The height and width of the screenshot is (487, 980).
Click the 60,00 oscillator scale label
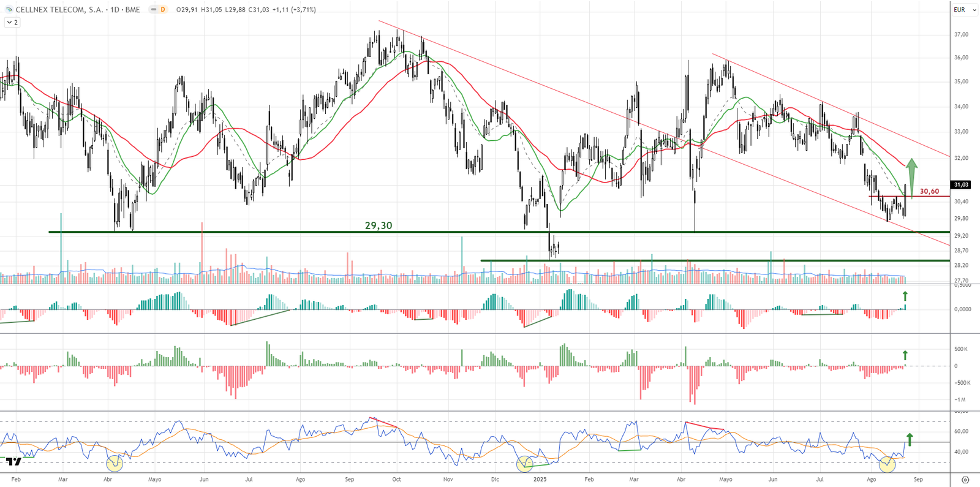(x=961, y=431)
